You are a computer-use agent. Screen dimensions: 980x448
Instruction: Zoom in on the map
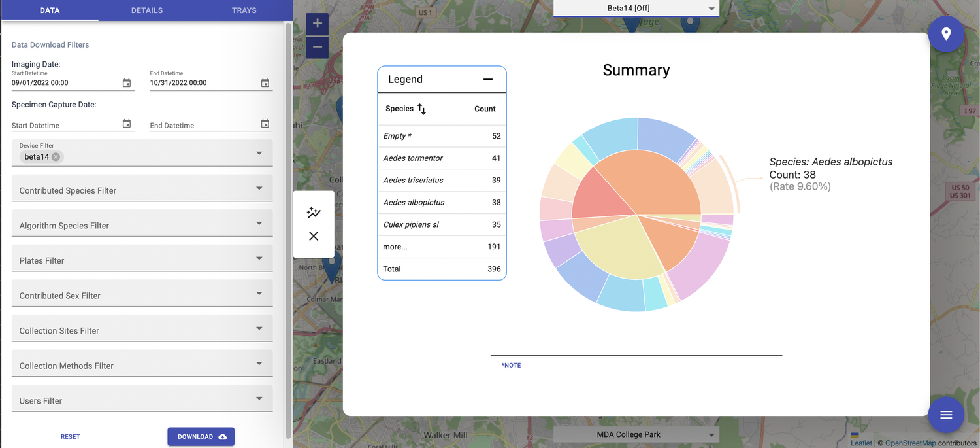[318, 24]
